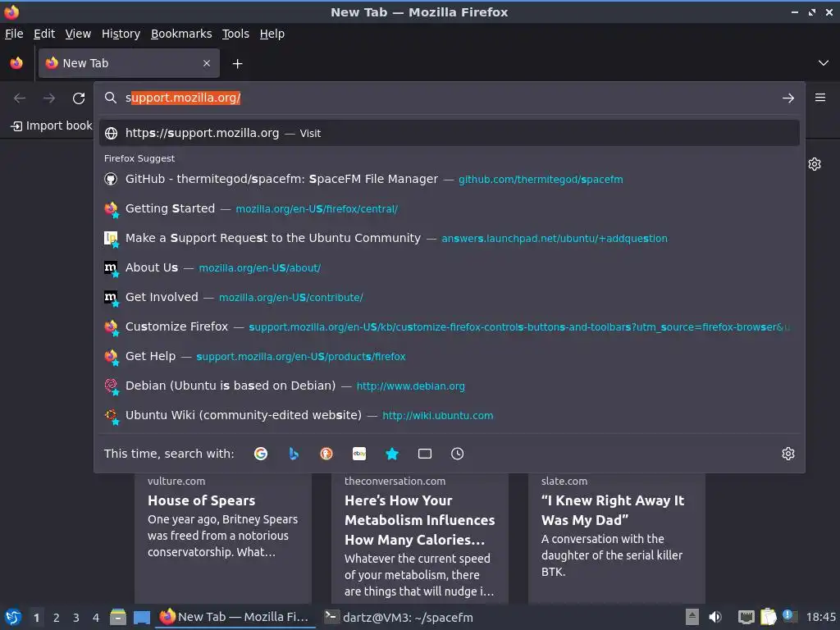
Task: Open search settings gear in suggestion panel
Action: pos(788,454)
